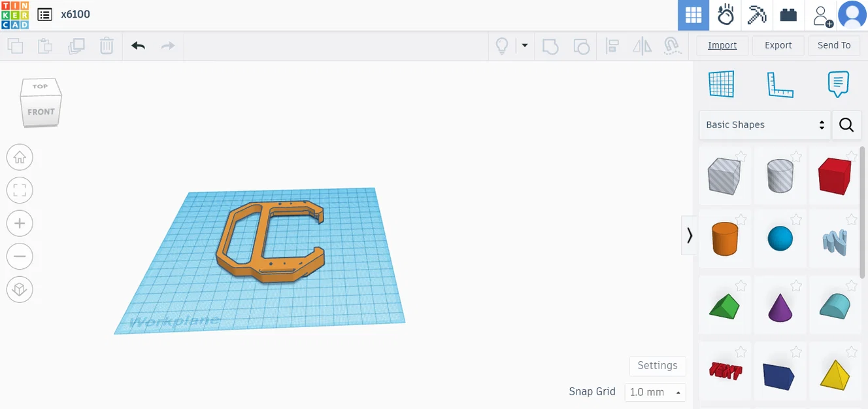The width and height of the screenshot is (868, 409).
Task: Favorite the purple Cone star
Action: click(796, 285)
